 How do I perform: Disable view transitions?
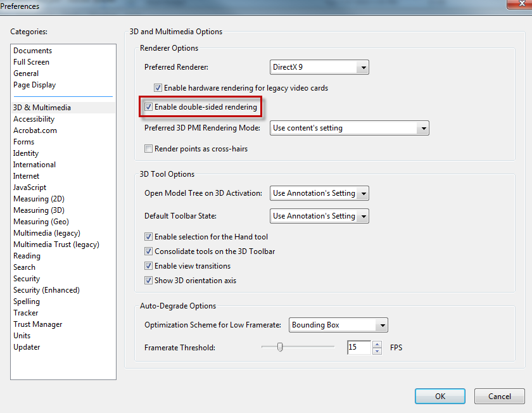point(148,265)
